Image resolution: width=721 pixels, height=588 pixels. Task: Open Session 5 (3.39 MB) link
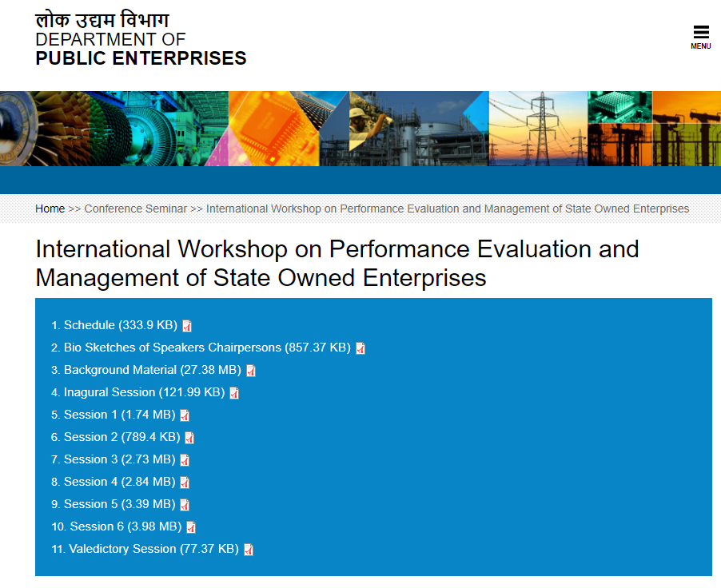tap(120, 504)
